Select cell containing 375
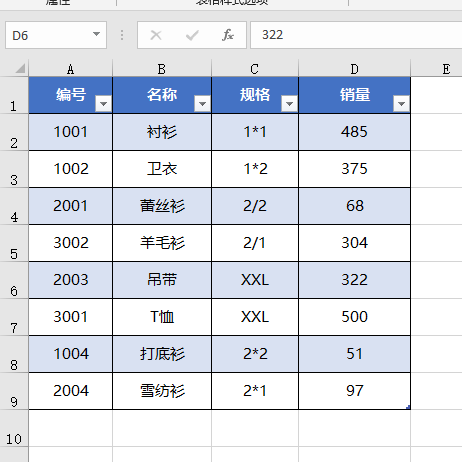Image resolution: width=462 pixels, height=462 pixels. [355, 169]
